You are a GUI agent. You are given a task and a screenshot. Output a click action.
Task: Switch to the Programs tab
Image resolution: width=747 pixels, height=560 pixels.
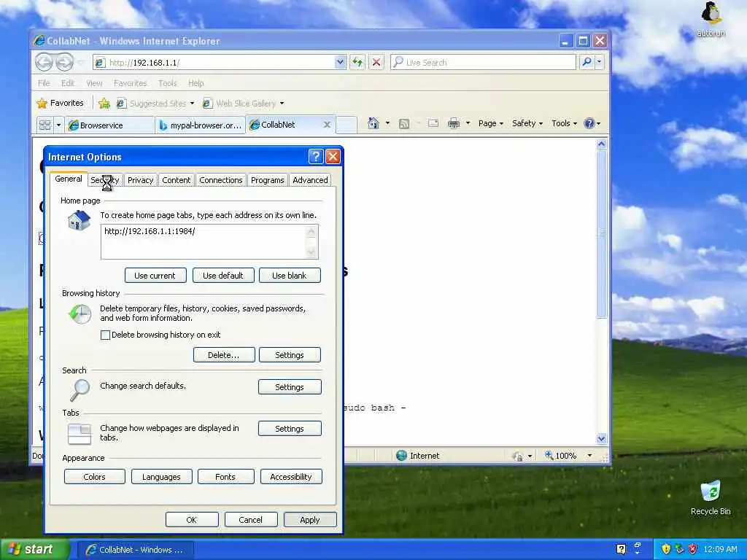coord(267,180)
